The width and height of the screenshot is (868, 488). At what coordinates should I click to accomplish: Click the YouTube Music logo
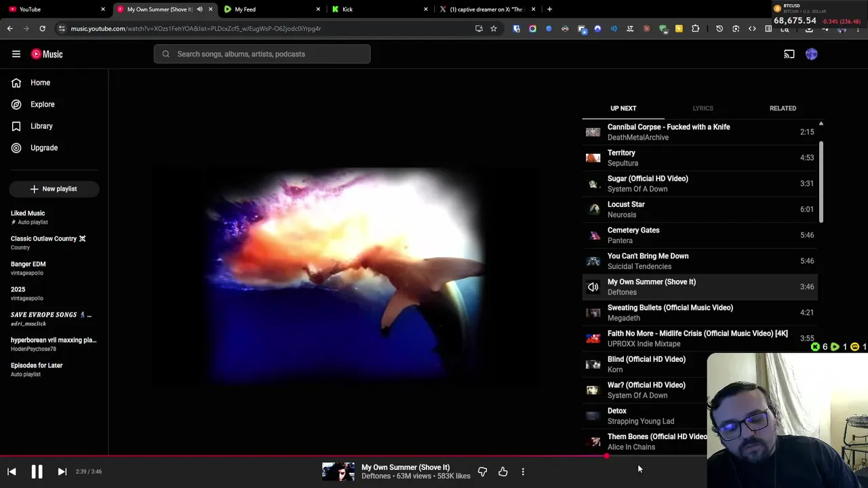(x=47, y=54)
